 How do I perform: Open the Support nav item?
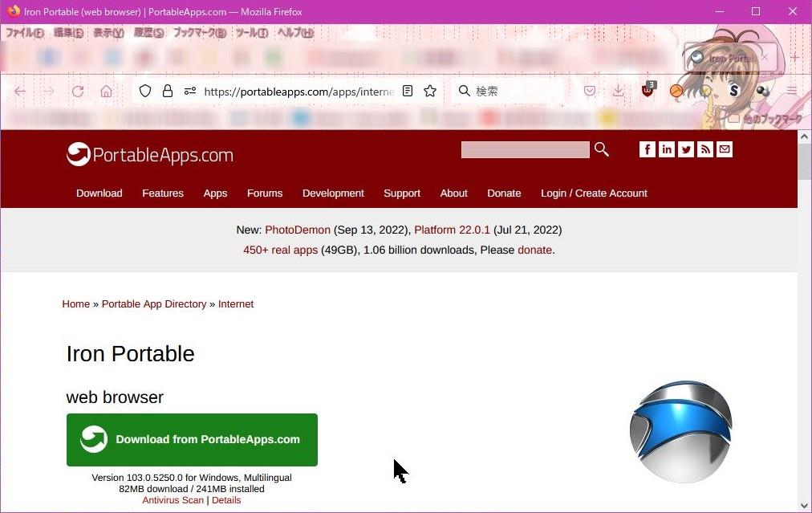pyautogui.click(x=402, y=193)
